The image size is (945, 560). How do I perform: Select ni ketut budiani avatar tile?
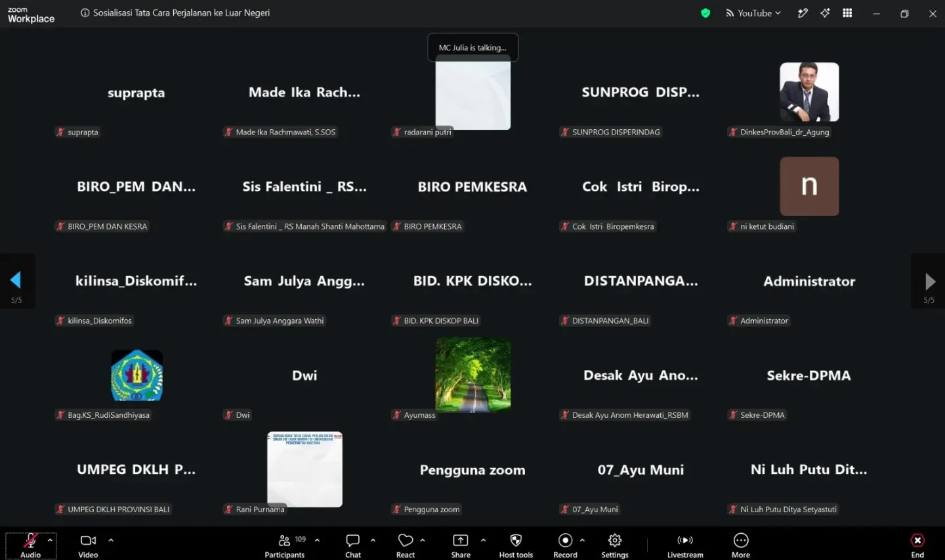[x=809, y=186]
